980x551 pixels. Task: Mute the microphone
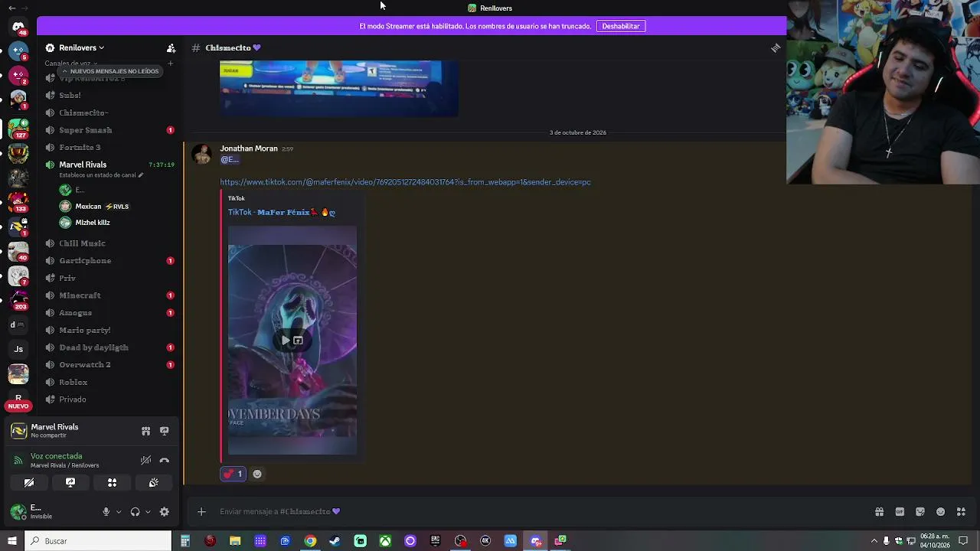click(106, 512)
